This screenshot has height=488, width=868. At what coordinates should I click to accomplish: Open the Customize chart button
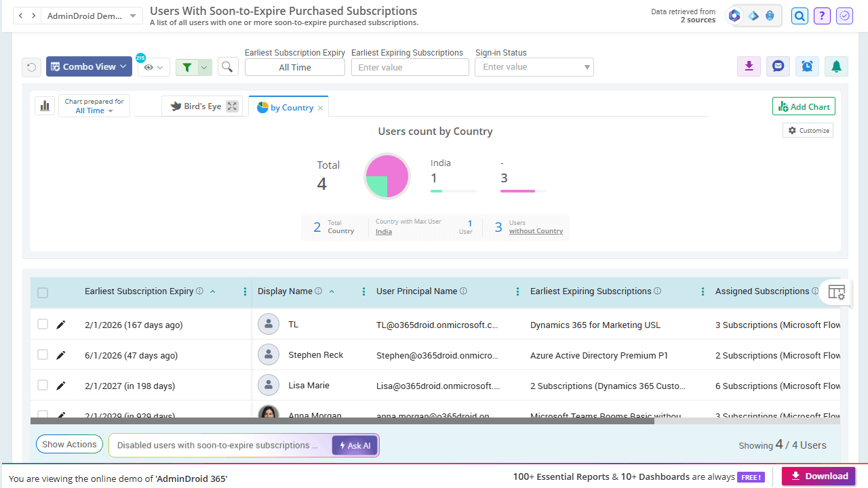808,130
